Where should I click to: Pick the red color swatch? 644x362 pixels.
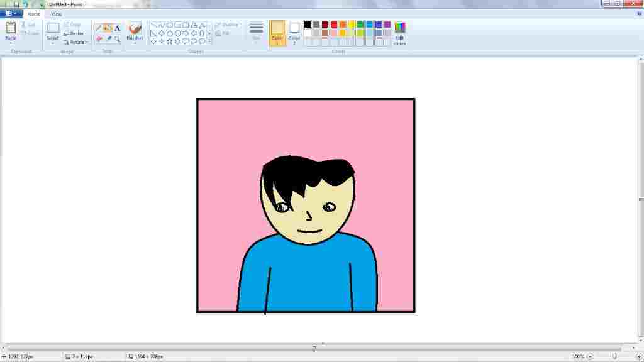[x=334, y=25]
